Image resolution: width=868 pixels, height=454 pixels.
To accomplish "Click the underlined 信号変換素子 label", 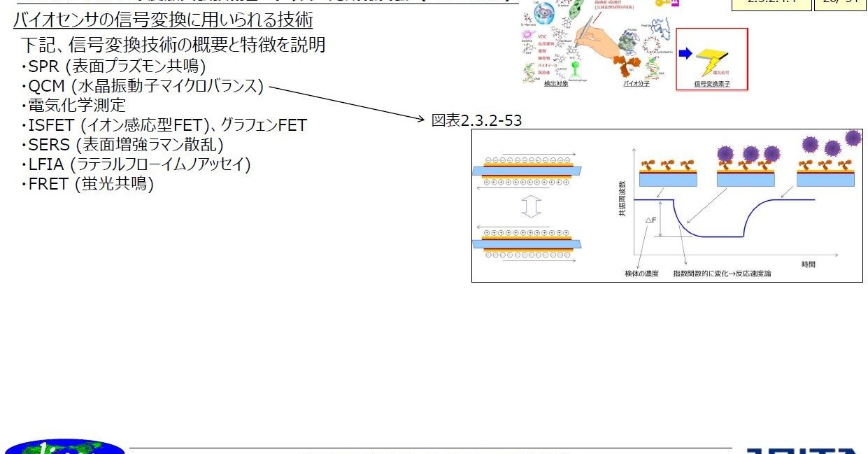I will coord(711,84).
